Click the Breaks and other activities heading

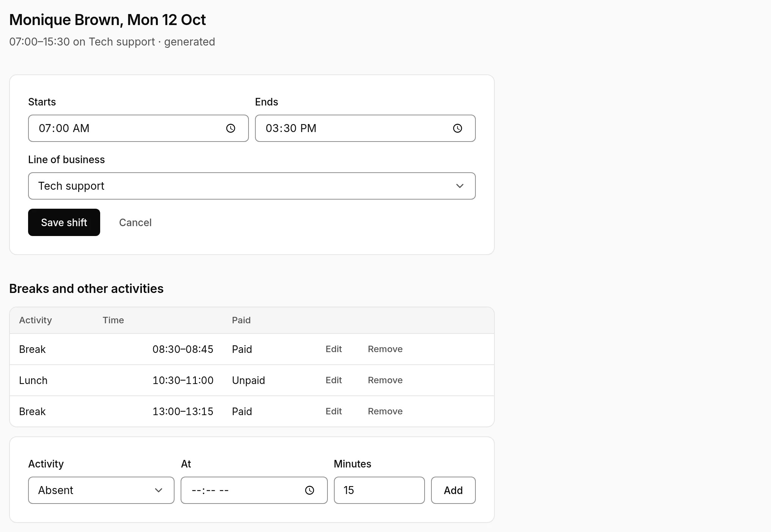pyautogui.click(x=87, y=289)
